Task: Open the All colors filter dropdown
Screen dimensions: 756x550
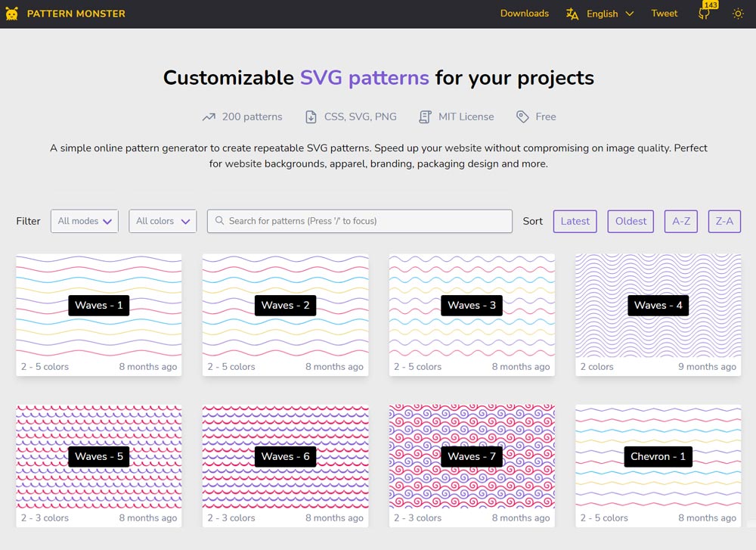Action: [x=163, y=221]
